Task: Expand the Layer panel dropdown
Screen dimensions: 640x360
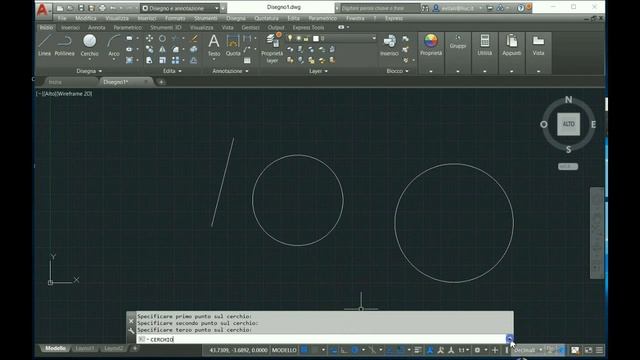Action: click(x=318, y=71)
